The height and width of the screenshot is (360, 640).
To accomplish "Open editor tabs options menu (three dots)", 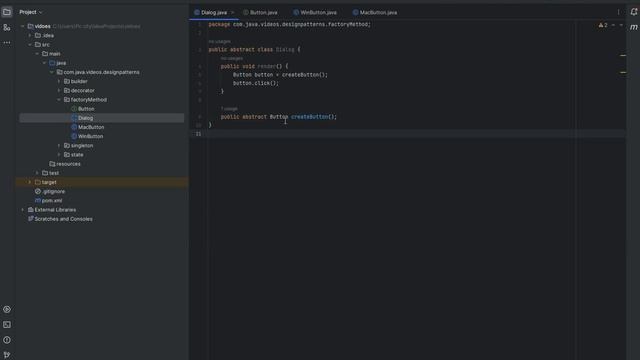I will pyautogui.click(x=618, y=12).
